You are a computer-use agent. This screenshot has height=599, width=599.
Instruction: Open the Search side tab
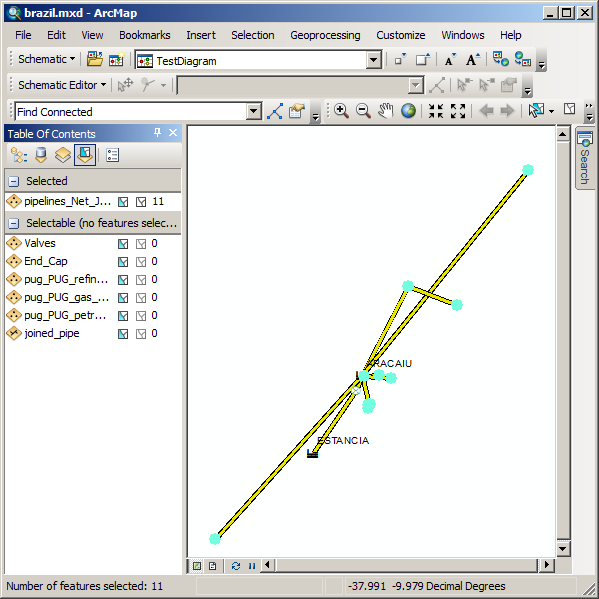[x=584, y=157]
